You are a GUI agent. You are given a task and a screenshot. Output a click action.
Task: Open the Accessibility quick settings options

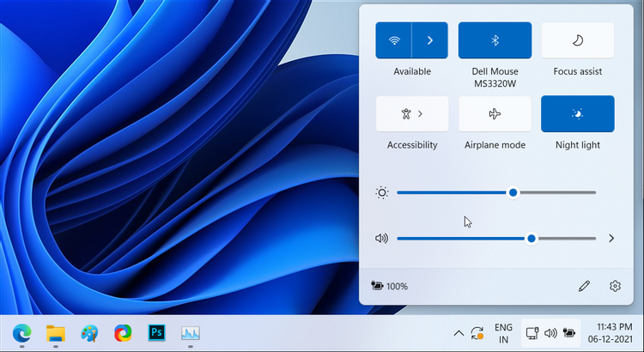point(412,113)
